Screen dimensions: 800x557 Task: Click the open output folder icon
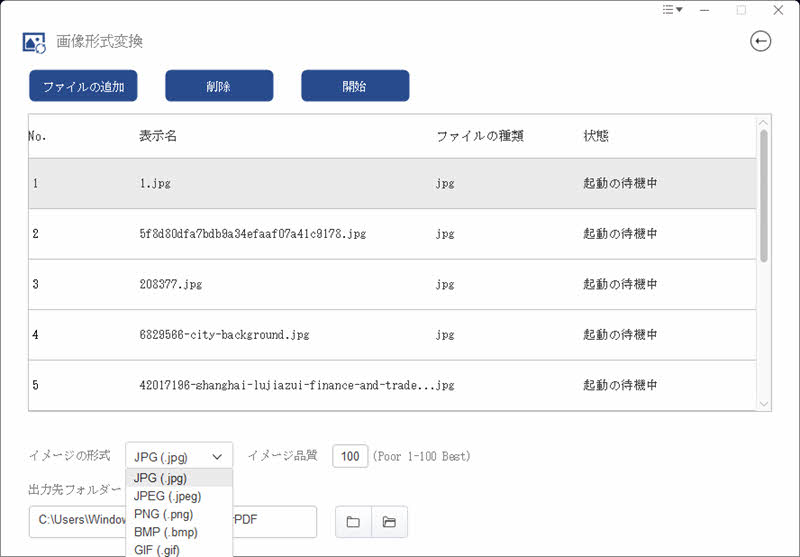click(389, 522)
